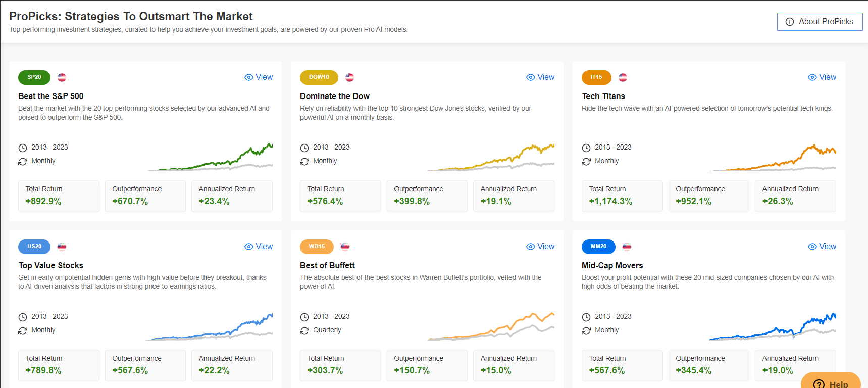This screenshot has height=388, width=868.
Task: Click the +952.1% Outperformance value
Action: tap(694, 201)
